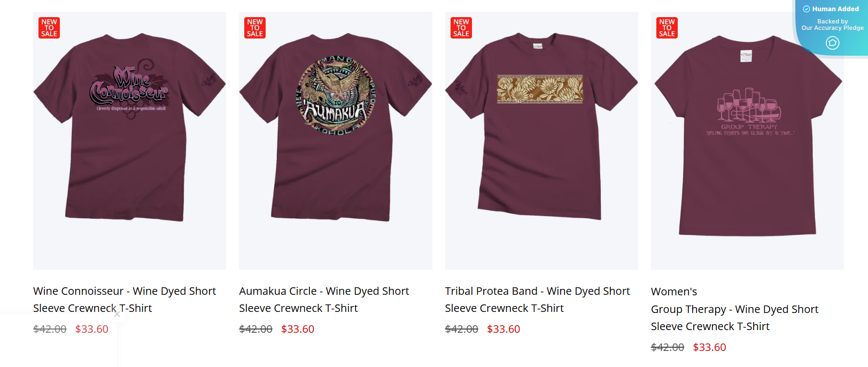Screen dimensions: 868x367
Task: Open Aumakua Circle - Wine Dyed product title
Action: (x=324, y=300)
